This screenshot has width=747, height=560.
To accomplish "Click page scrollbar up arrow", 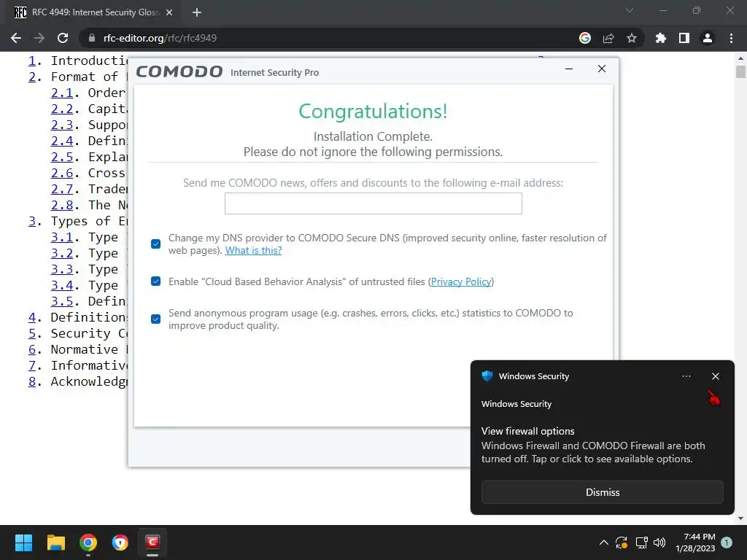I will (740, 58).
